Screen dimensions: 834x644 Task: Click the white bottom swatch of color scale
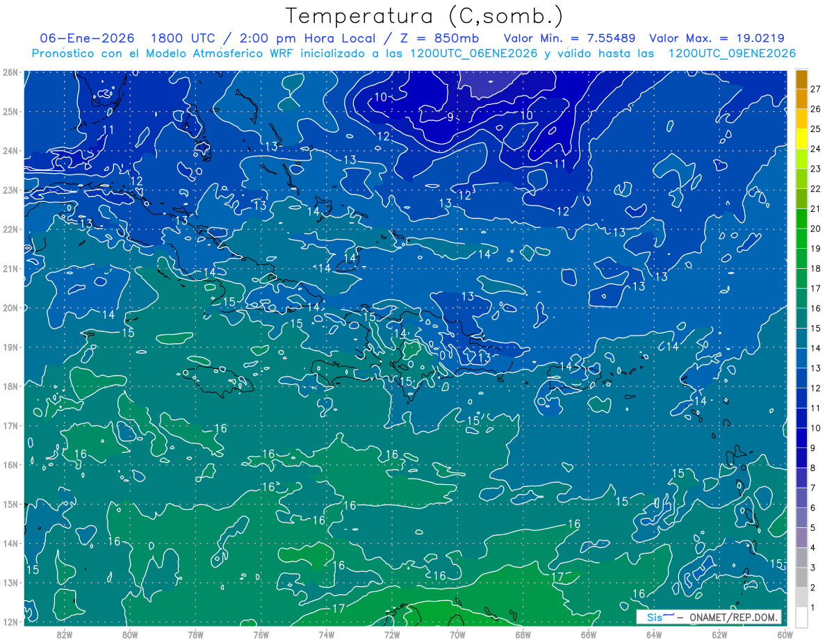pyautogui.click(x=801, y=616)
